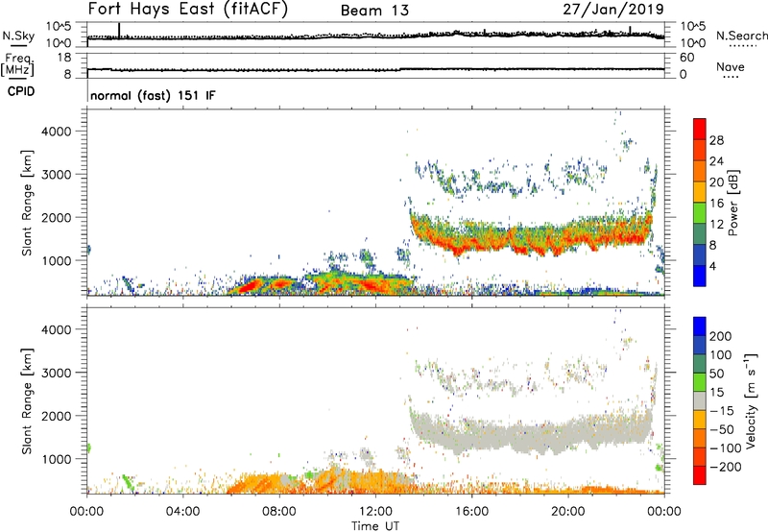Click the '1000' tick on the velocity panel
The width and height of the screenshot is (768, 532).
click(x=57, y=459)
